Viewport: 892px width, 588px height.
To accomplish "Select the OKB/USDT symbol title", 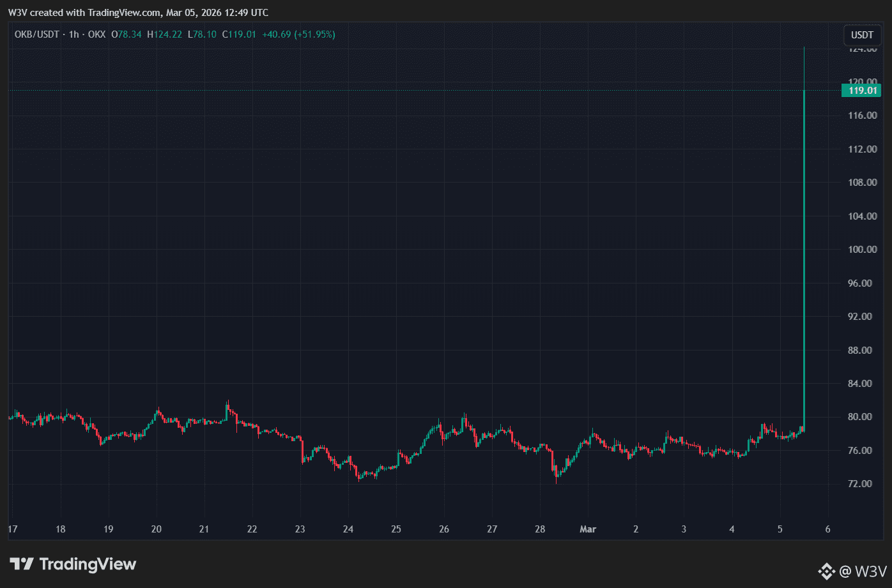I will click(38, 34).
